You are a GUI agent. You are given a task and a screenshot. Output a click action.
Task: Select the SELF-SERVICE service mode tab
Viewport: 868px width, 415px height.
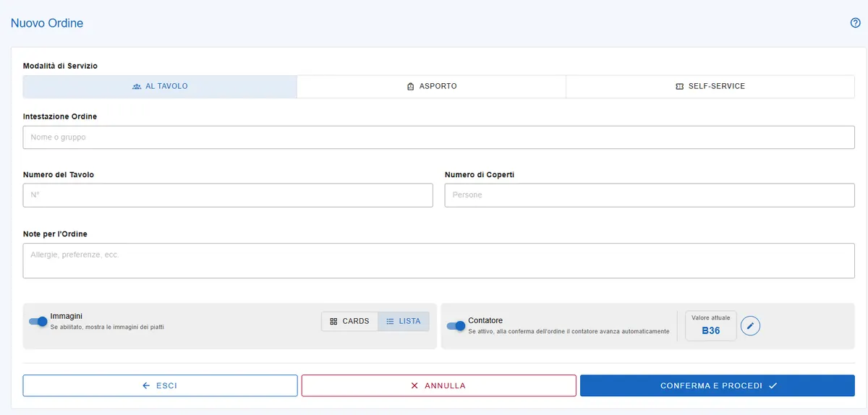point(710,86)
